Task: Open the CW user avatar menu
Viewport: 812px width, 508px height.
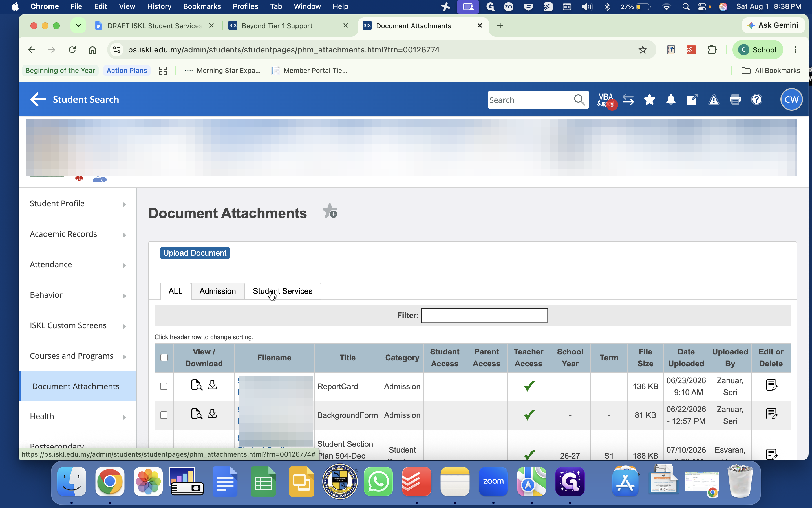Action: coord(791,99)
